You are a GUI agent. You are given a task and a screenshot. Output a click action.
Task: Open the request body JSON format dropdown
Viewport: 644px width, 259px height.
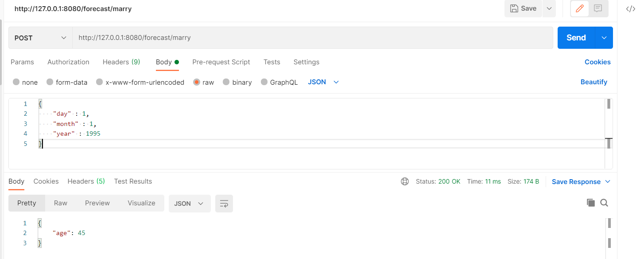click(x=323, y=82)
